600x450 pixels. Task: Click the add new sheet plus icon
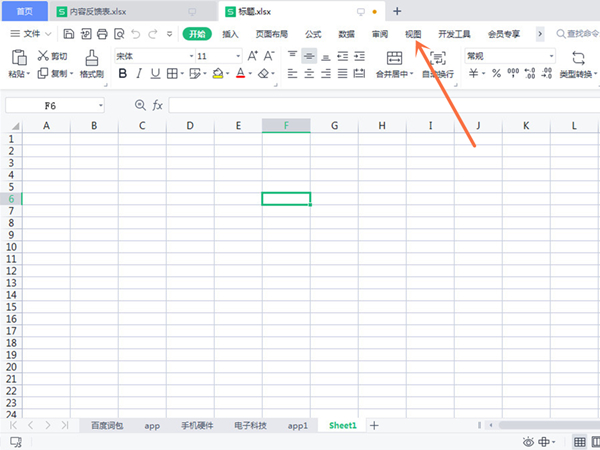(x=375, y=425)
